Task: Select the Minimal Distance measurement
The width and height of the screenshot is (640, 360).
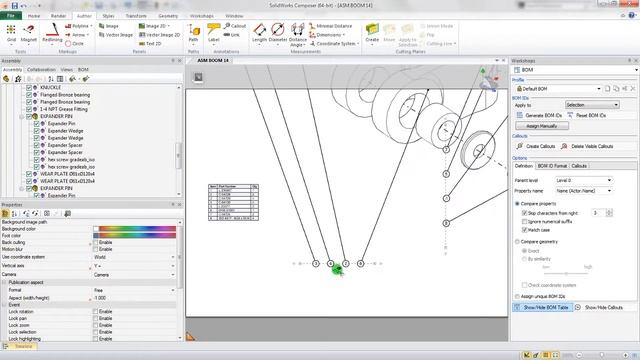Action: [x=331, y=26]
